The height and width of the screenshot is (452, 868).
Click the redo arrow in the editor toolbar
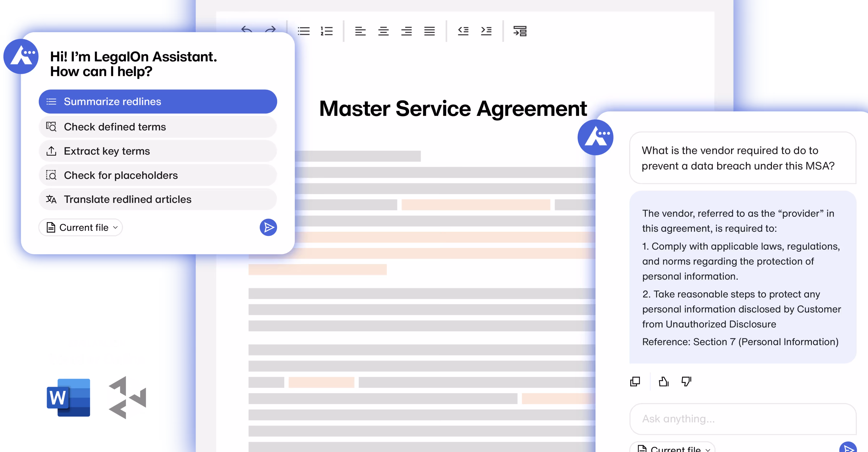click(270, 30)
